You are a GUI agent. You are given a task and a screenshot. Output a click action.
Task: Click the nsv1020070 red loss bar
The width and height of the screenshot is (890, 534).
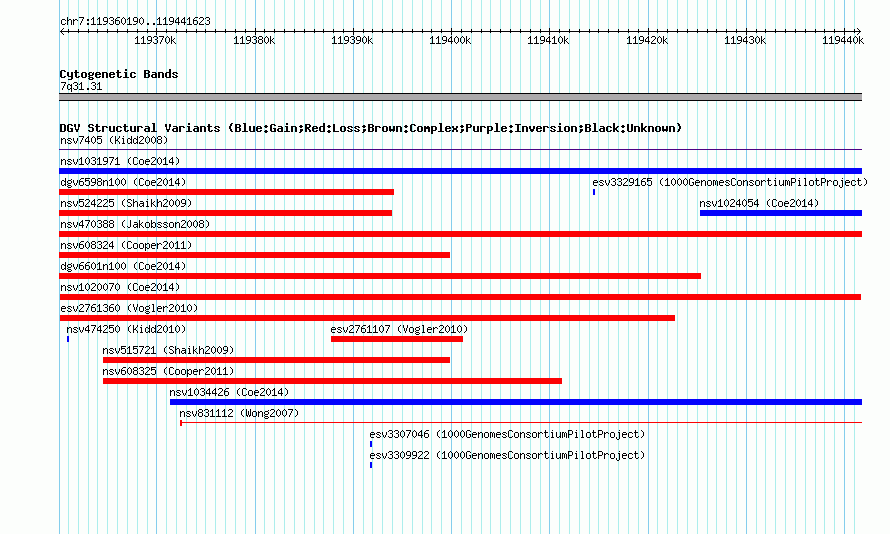[460, 297]
